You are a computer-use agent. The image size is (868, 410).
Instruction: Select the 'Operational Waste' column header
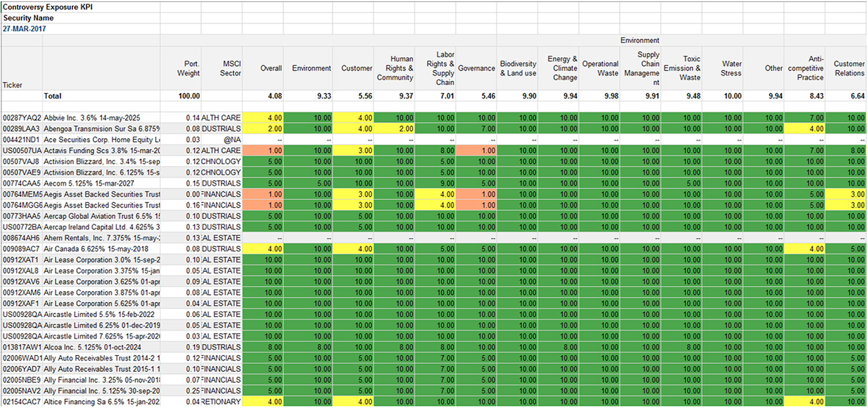(600, 68)
